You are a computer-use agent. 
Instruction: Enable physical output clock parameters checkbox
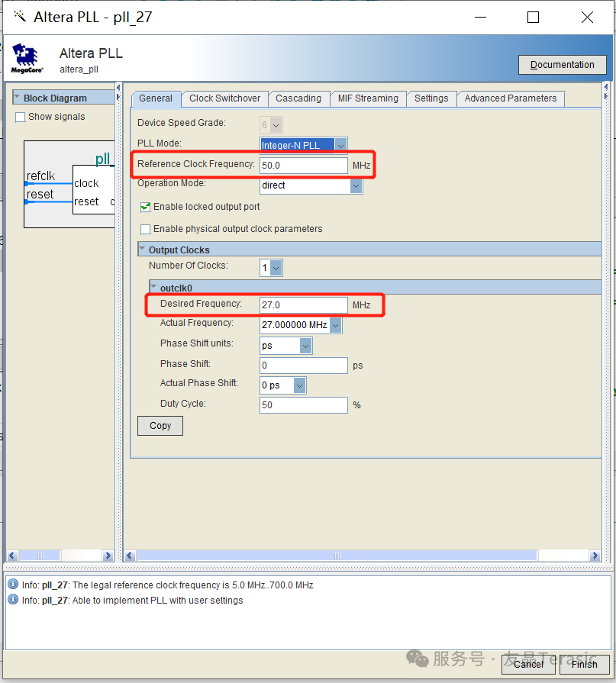[x=146, y=229]
